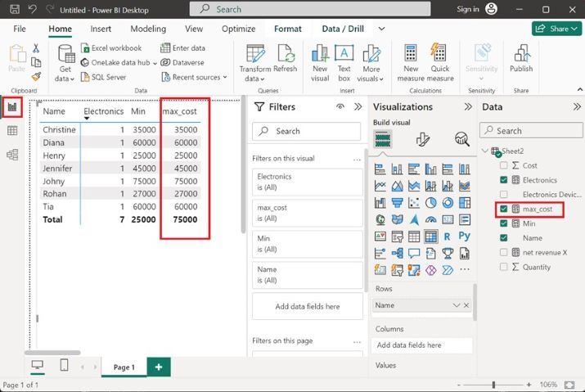Switch to Insert ribbon tab
The image size is (585, 392).
click(101, 29)
